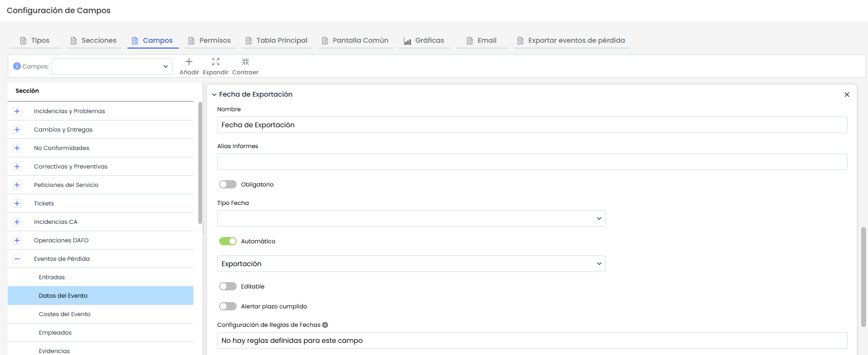868x355 pixels.
Task: Enable the Obligatorio toggle
Action: pos(228,185)
